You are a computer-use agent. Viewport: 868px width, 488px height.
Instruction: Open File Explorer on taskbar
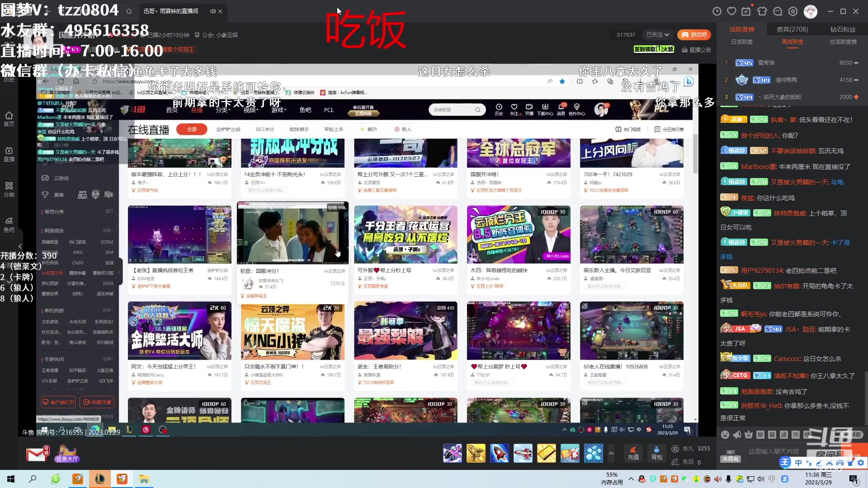pos(144,479)
